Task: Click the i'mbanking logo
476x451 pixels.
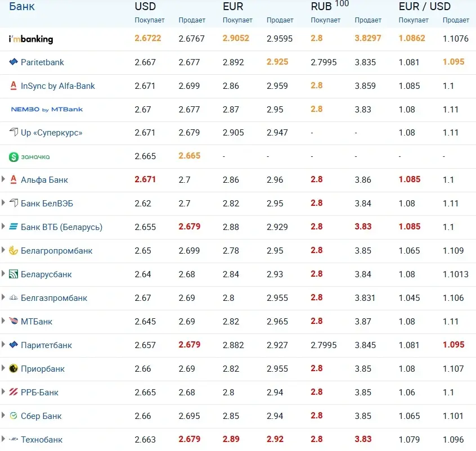Action: [31, 39]
